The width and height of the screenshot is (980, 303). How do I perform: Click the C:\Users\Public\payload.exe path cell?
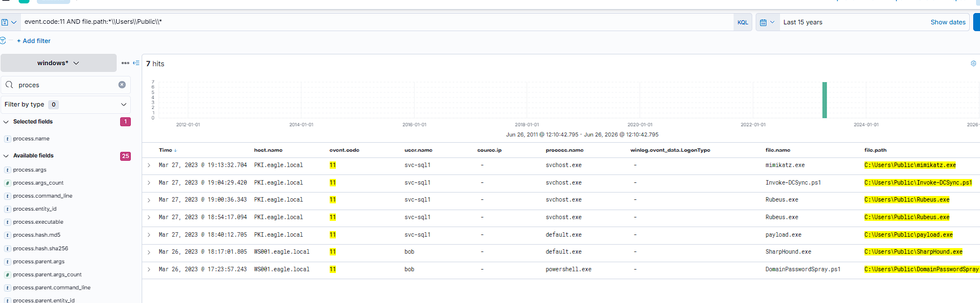[x=908, y=235]
